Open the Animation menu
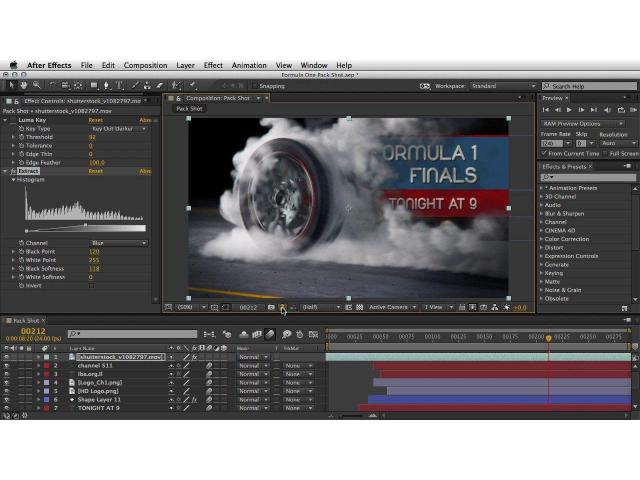The image size is (640, 480). click(x=249, y=65)
